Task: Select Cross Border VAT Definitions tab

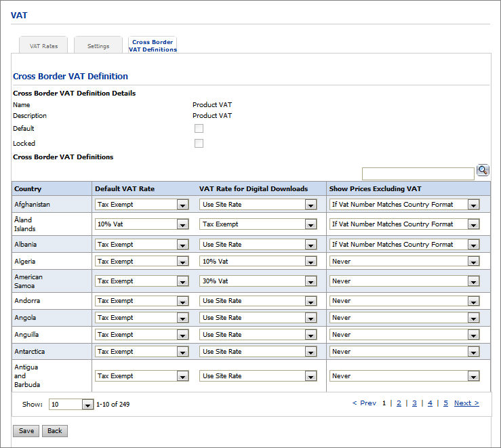Action: pyautogui.click(x=153, y=45)
